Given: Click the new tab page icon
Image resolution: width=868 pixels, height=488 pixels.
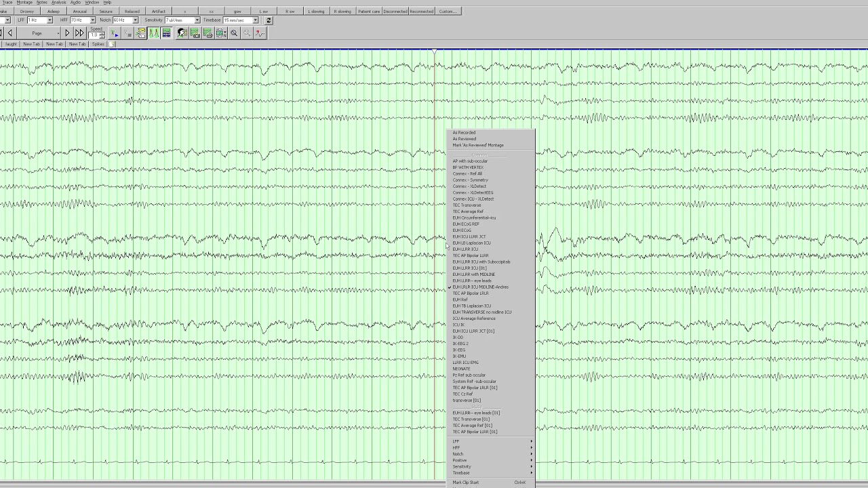Looking at the screenshot, I should [112, 44].
